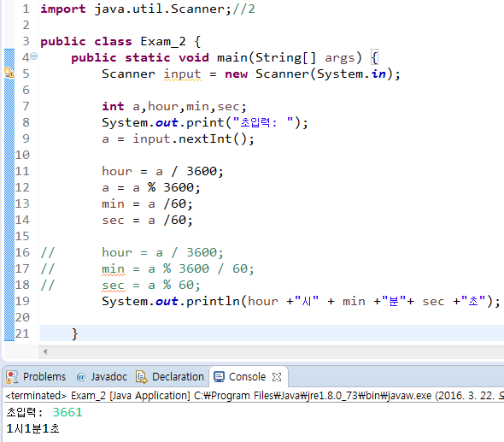Click the class name Exam_2
504x442 pixels.
[x=163, y=42]
